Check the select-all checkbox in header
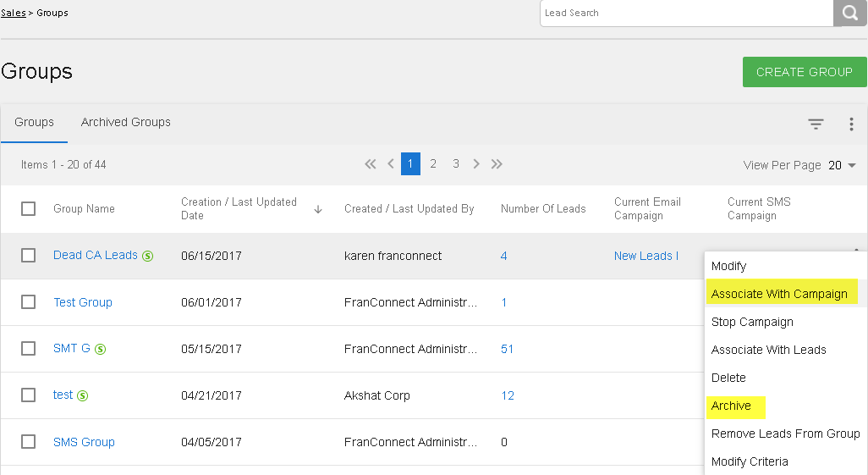This screenshot has height=475, width=868. click(29, 208)
